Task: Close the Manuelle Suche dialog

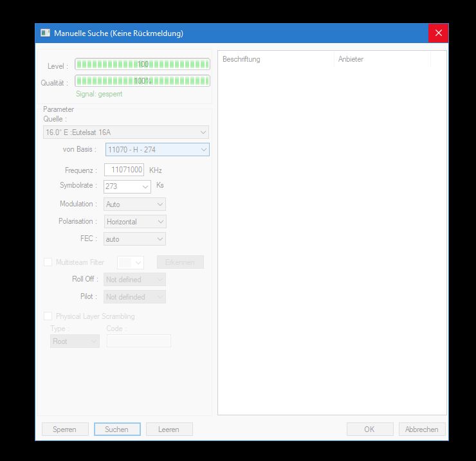Action: 438,33
